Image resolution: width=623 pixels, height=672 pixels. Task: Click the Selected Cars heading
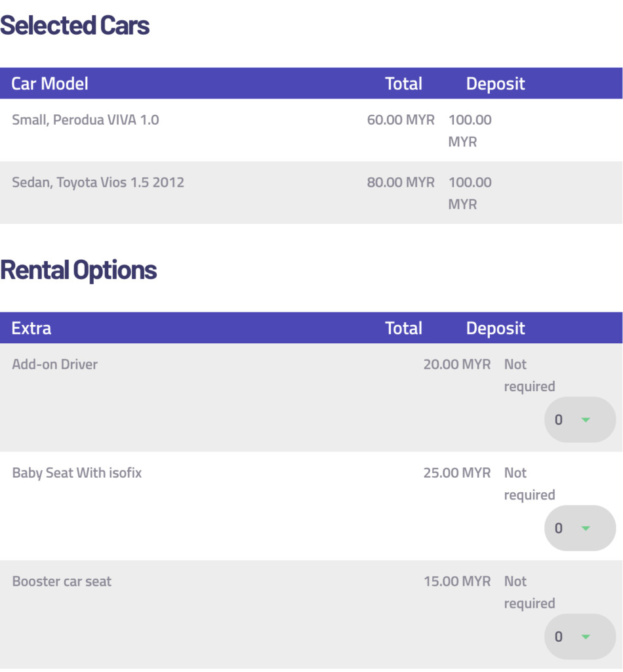(x=75, y=26)
